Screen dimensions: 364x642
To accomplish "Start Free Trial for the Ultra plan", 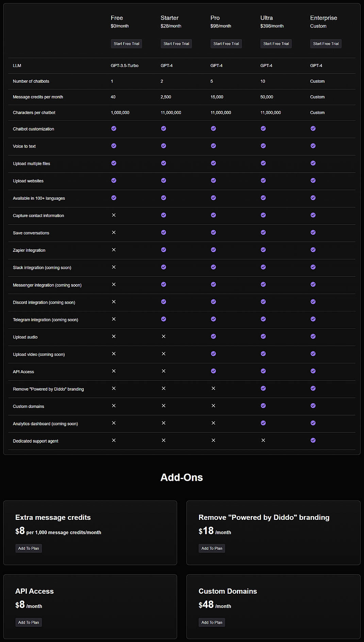I will 276,44.
